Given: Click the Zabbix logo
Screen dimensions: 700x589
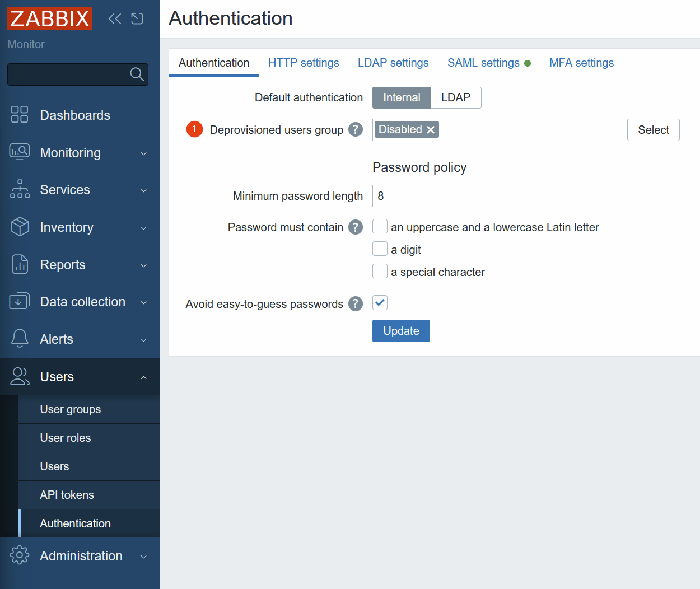Looking at the screenshot, I should click(50, 18).
